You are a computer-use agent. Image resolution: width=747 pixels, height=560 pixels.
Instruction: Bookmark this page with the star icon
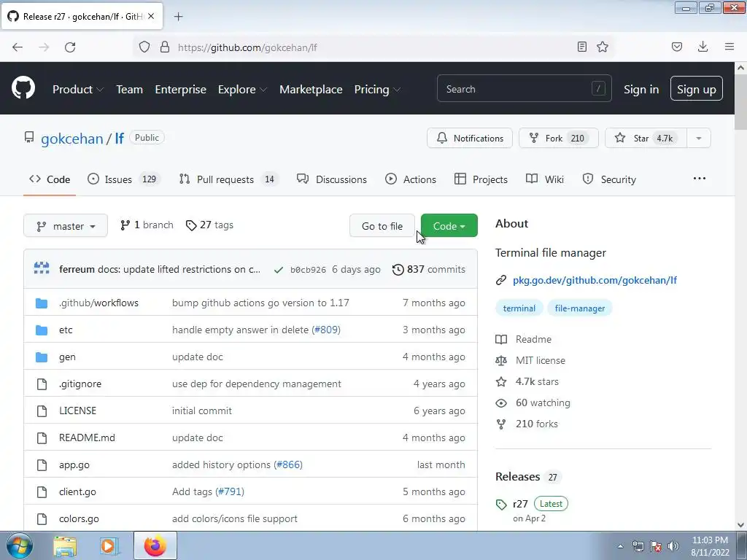pyautogui.click(x=603, y=47)
